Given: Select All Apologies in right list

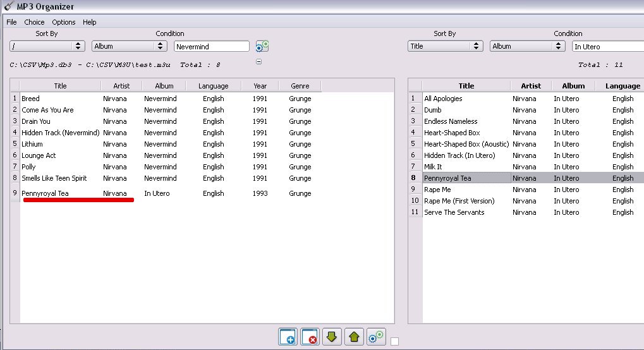Looking at the screenshot, I should tap(443, 99).
